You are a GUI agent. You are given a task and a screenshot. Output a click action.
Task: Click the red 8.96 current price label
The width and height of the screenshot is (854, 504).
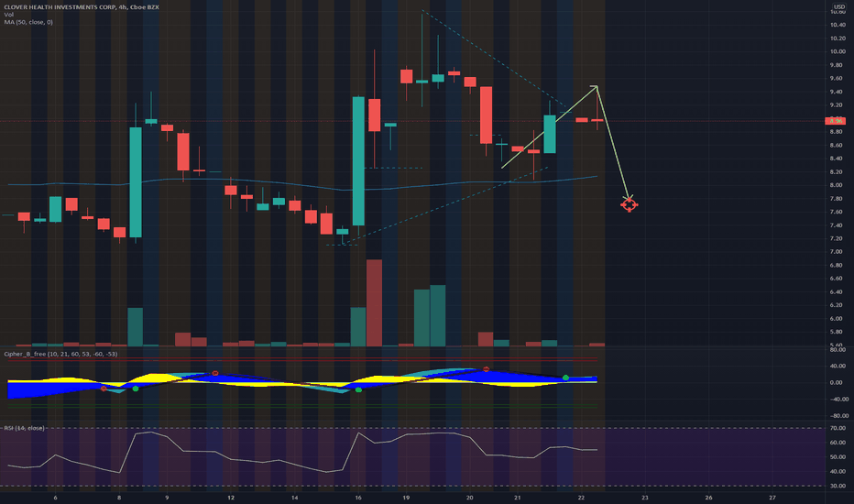[836, 121]
